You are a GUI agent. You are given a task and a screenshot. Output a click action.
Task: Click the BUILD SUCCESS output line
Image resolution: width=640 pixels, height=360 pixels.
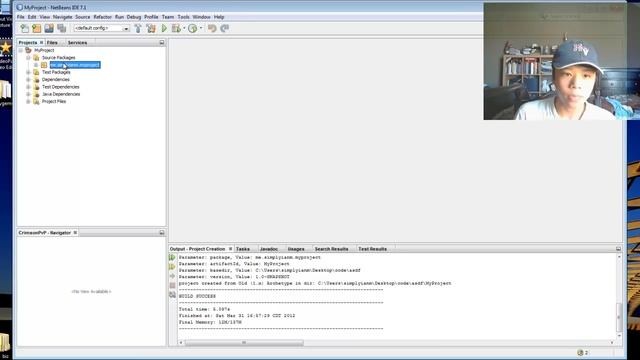pos(197,296)
